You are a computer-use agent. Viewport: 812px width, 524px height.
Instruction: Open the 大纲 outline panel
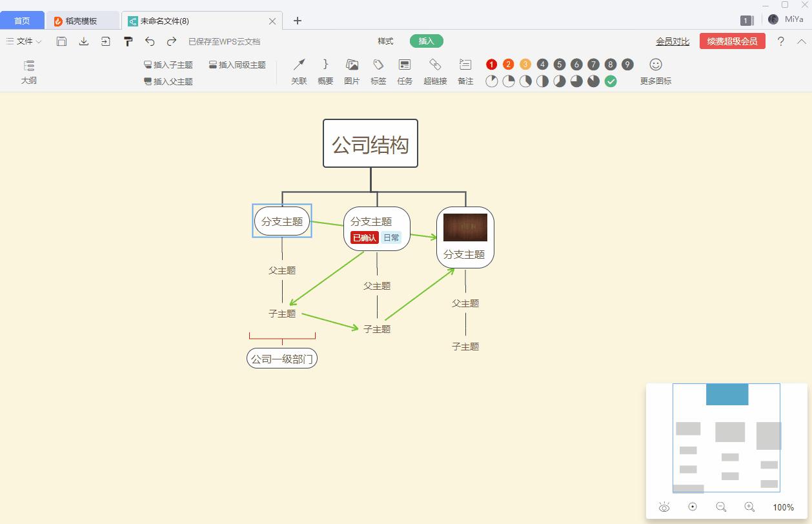click(x=28, y=71)
